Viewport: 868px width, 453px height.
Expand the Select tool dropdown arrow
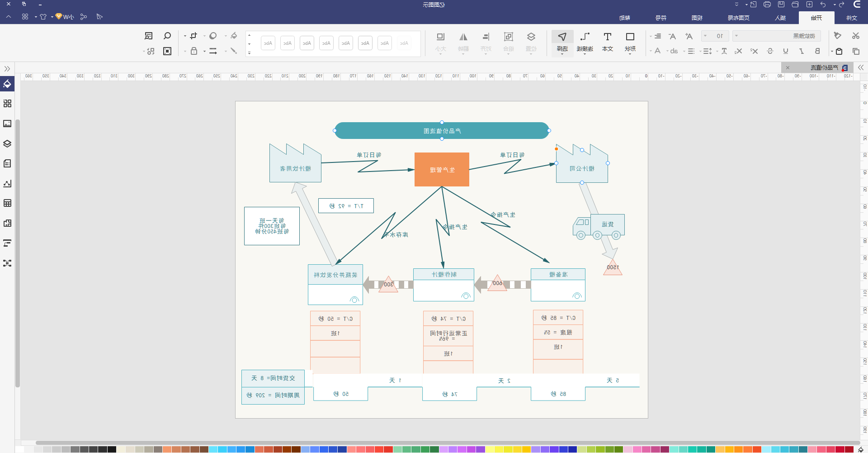click(x=562, y=54)
